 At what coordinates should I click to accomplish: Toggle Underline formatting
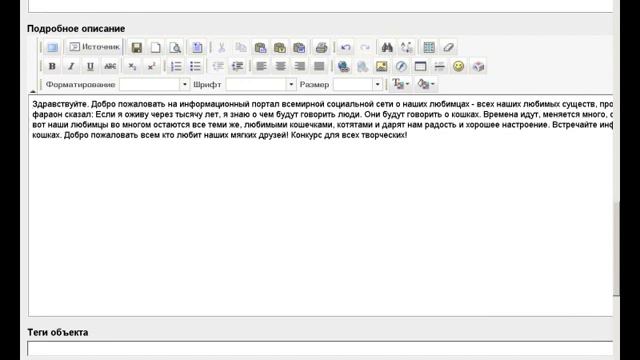point(90,66)
